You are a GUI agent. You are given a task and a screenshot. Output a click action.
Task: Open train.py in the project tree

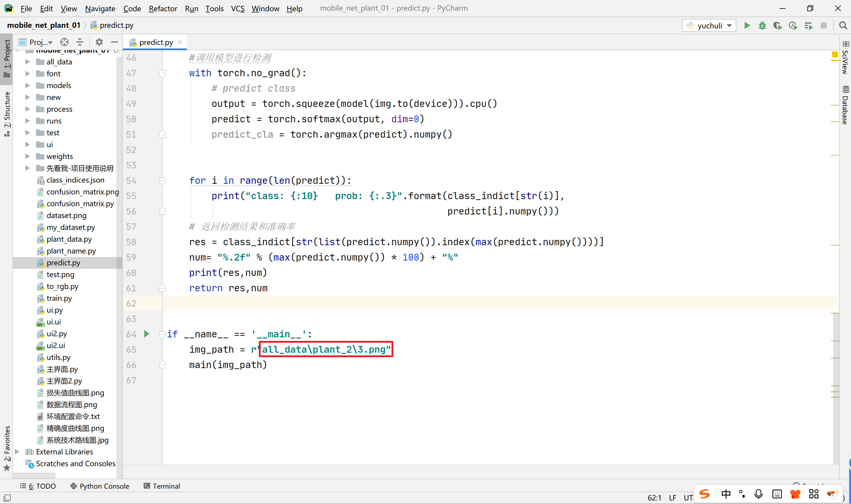point(59,298)
